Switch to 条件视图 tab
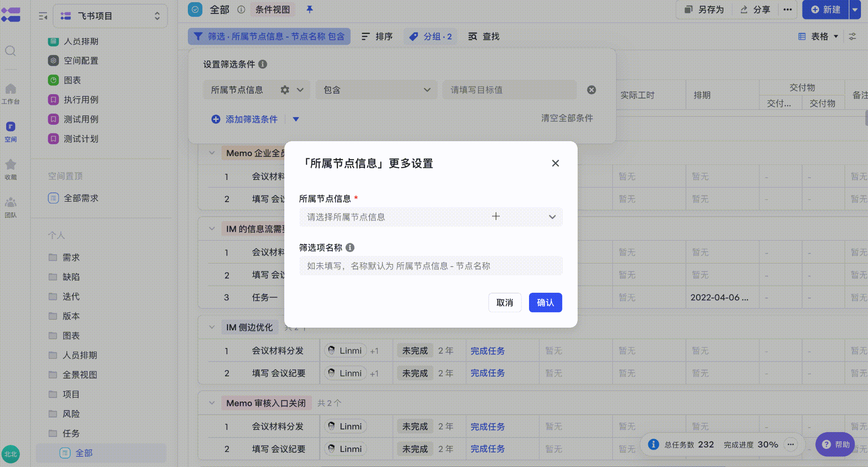This screenshot has height=467, width=868. [273, 9]
